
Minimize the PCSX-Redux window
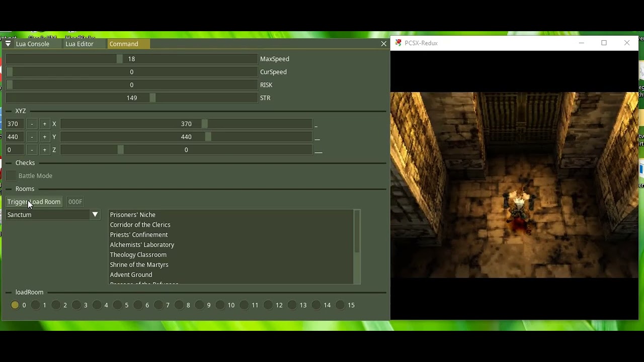tap(581, 43)
